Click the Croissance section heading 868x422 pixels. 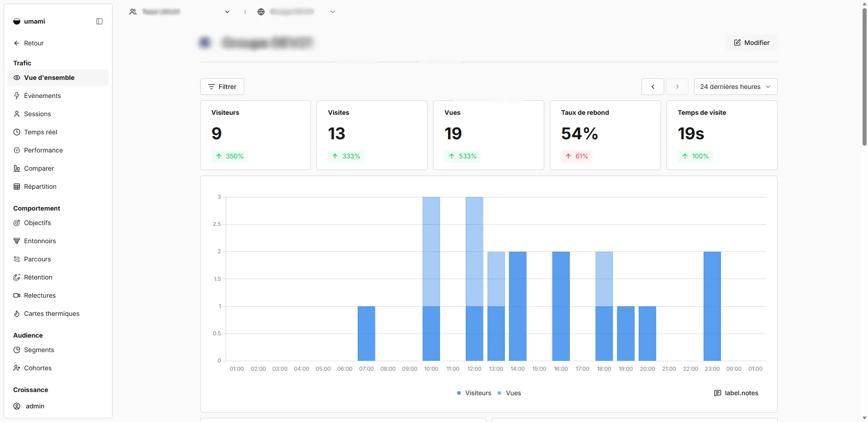(x=30, y=390)
